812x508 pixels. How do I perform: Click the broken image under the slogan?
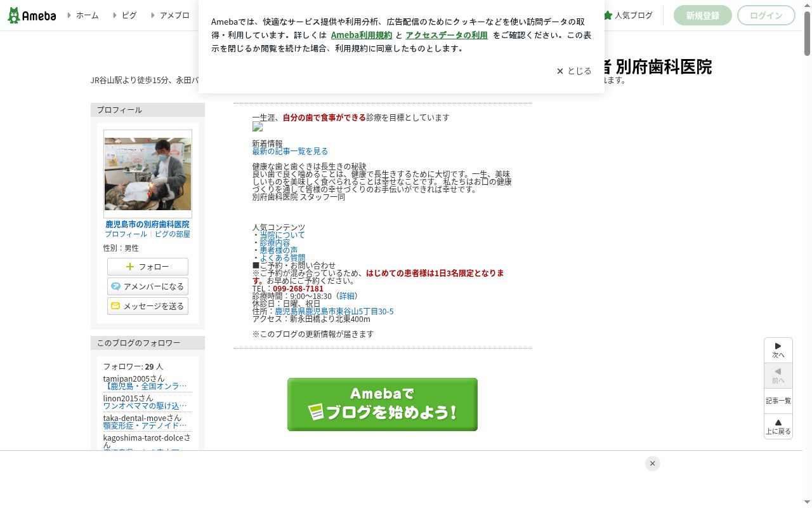pyautogui.click(x=257, y=127)
